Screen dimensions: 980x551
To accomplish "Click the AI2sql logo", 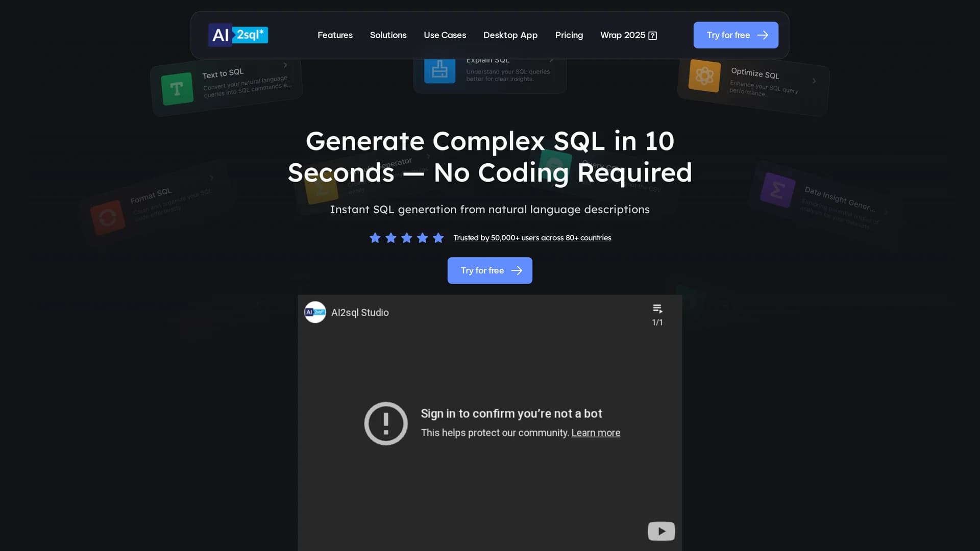I will coord(238,35).
